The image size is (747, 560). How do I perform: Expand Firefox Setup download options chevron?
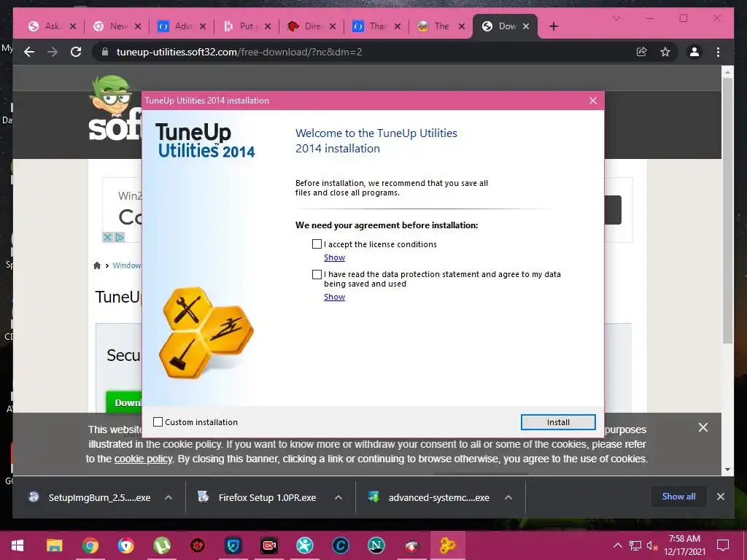point(338,497)
